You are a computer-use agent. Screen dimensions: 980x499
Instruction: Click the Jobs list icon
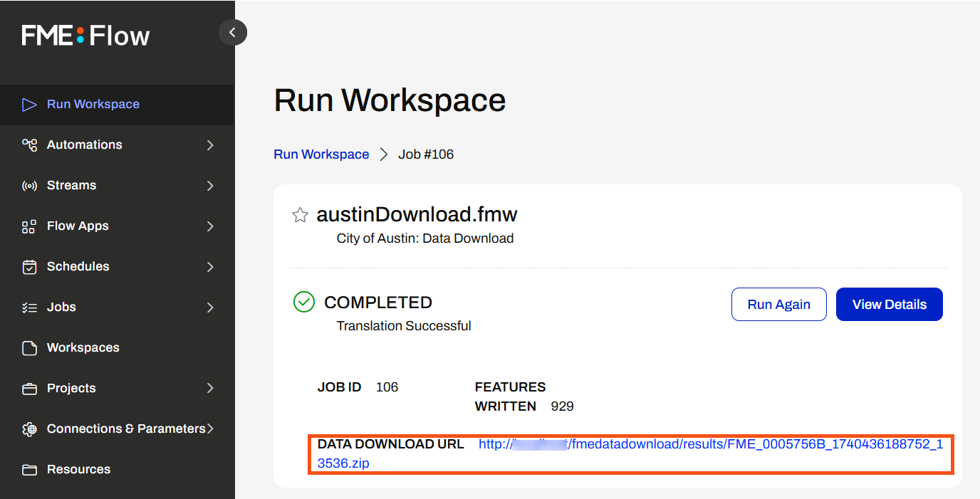point(29,308)
